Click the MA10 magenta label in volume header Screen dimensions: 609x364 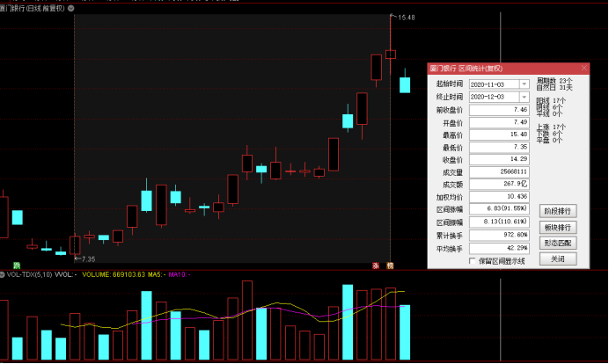pos(180,274)
